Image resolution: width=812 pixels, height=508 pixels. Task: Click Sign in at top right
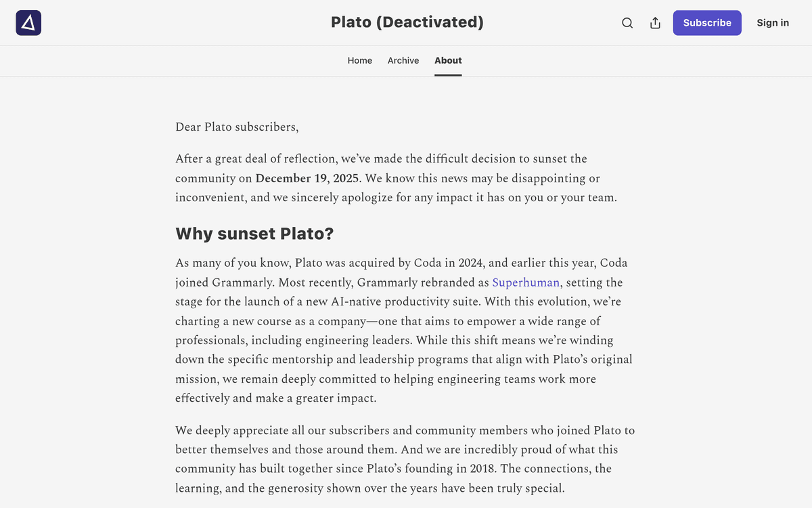pyautogui.click(x=772, y=22)
